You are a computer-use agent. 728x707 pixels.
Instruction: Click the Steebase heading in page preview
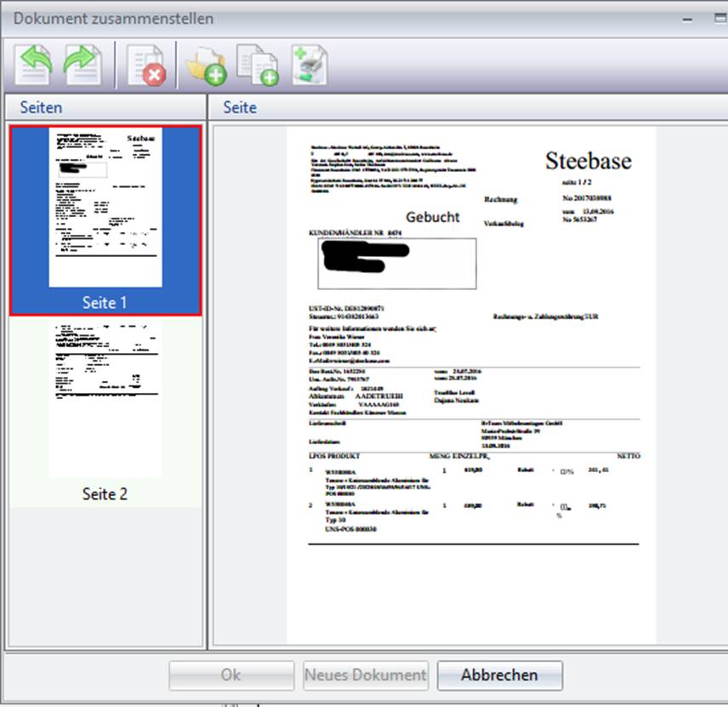pos(589,161)
